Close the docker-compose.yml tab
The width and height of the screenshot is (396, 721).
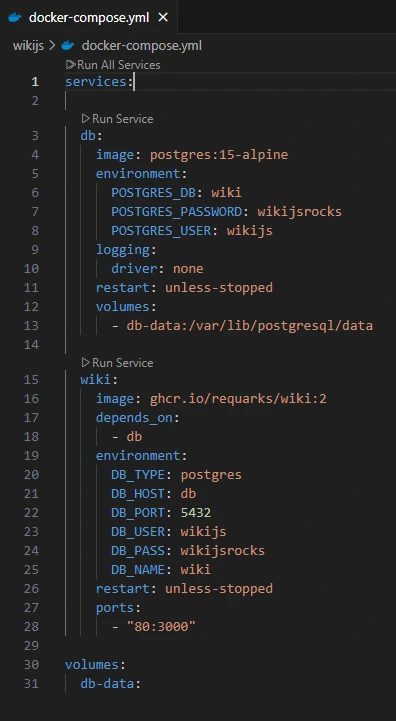[163, 17]
